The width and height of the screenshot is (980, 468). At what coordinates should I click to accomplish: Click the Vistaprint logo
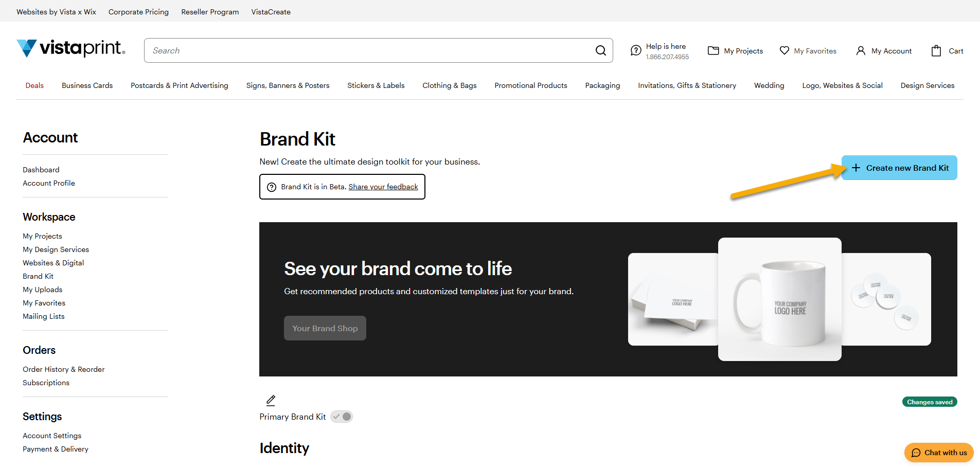pos(71,48)
